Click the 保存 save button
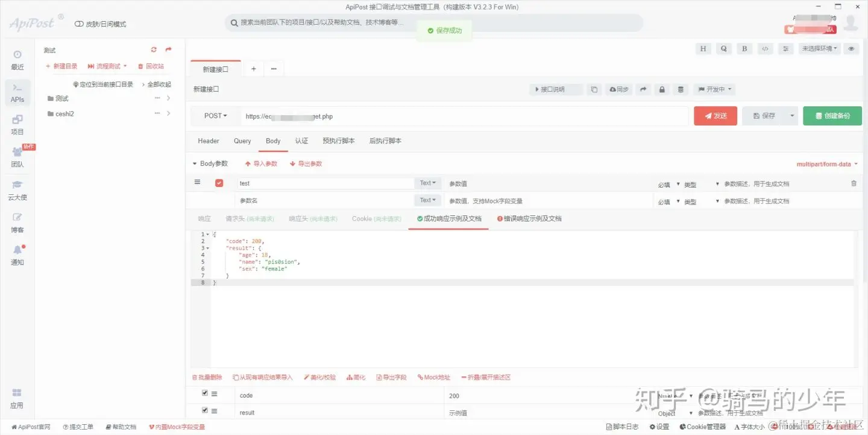 [764, 116]
